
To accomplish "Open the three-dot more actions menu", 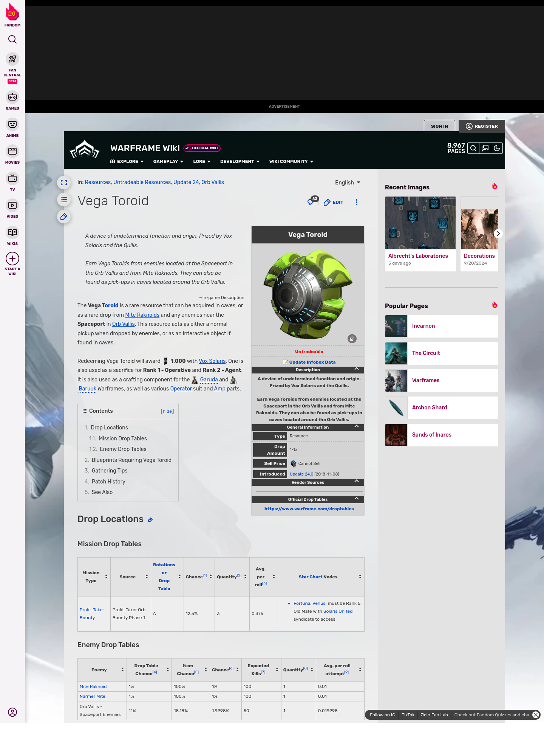I will click(x=356, y=202).
